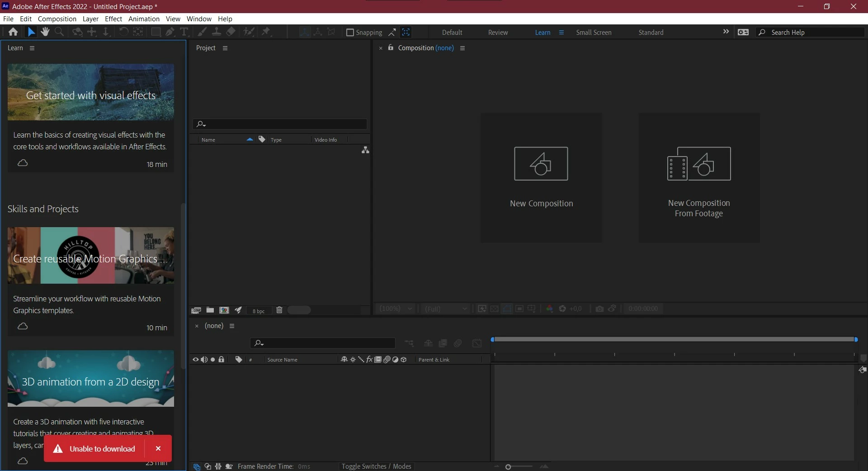
Task: Select the Brush tool
Action: point(202,32)
